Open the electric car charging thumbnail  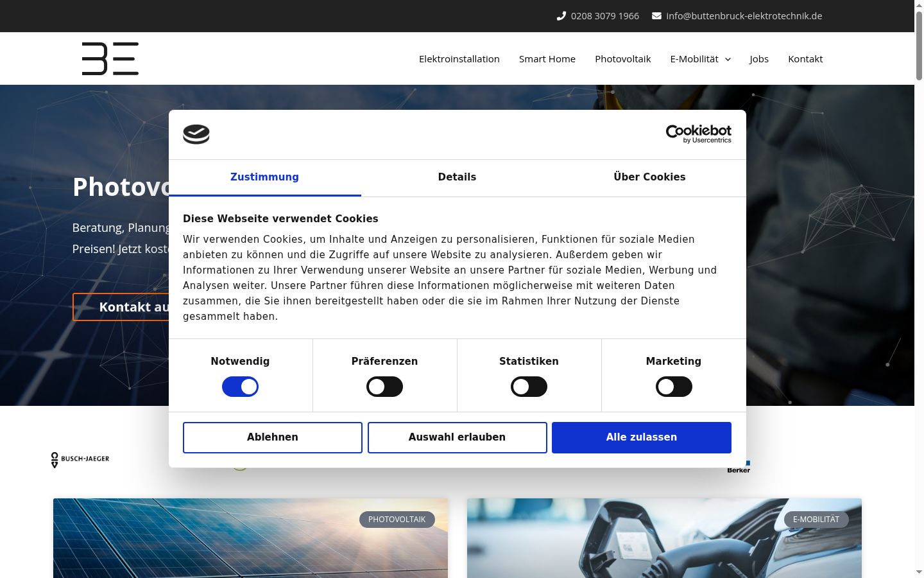click(664, 538)
